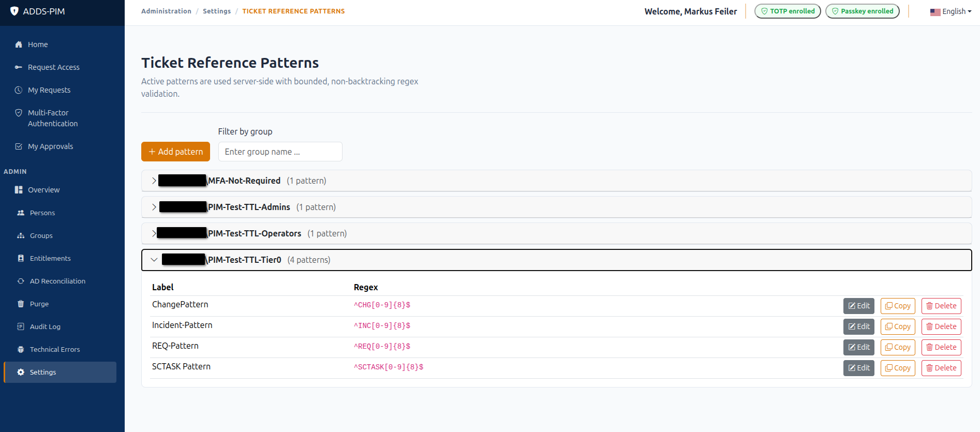This screenshot has height=432, width=980.
Task: Copy the SCTASK Pattern row
Action: point(898,368)
